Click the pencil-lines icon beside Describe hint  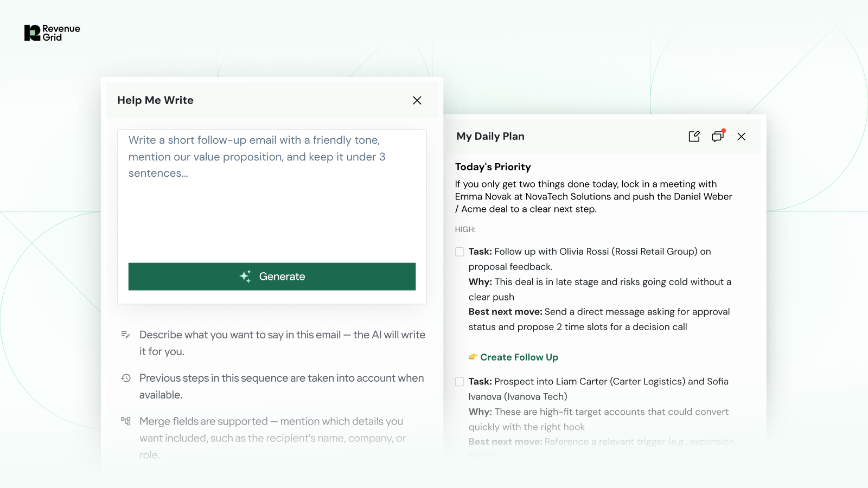click(x=125, y=335)
